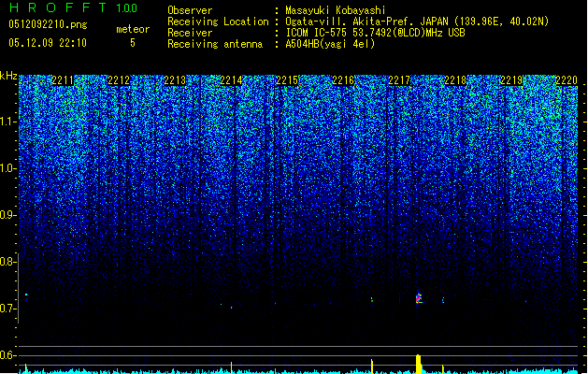
Task: Click the 2217 time marker
Action: click(x=400, y=80)
